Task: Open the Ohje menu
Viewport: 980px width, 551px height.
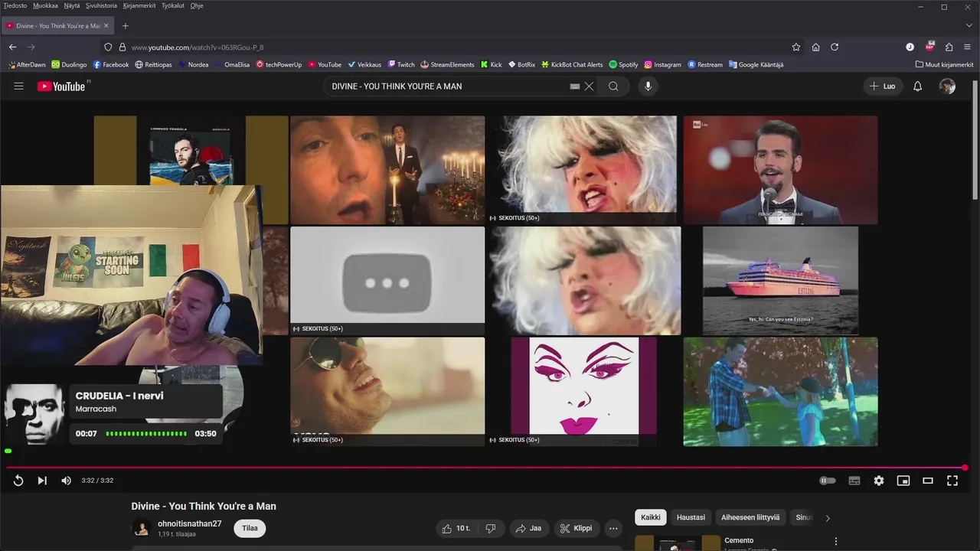Action: (x=197, y=5)
